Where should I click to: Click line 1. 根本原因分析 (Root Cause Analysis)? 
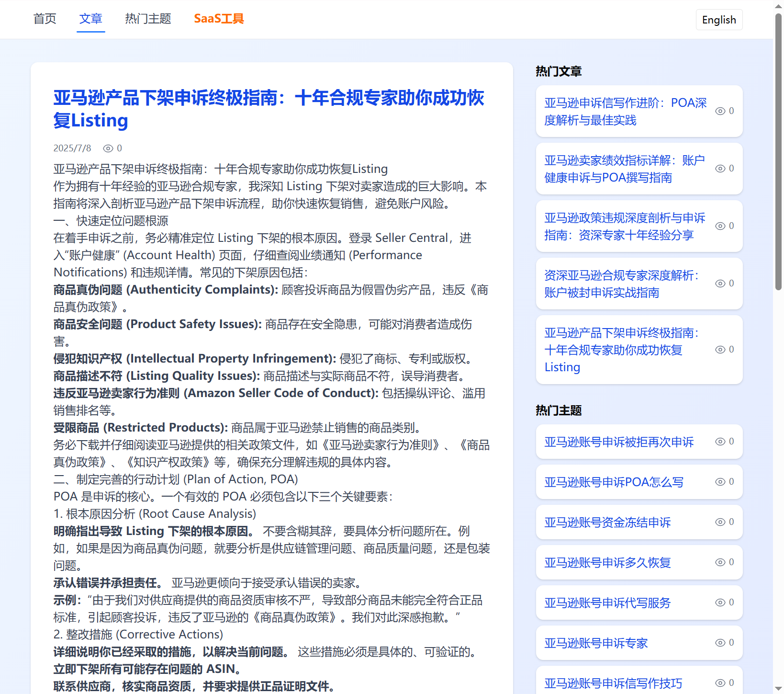pos(155,514)
